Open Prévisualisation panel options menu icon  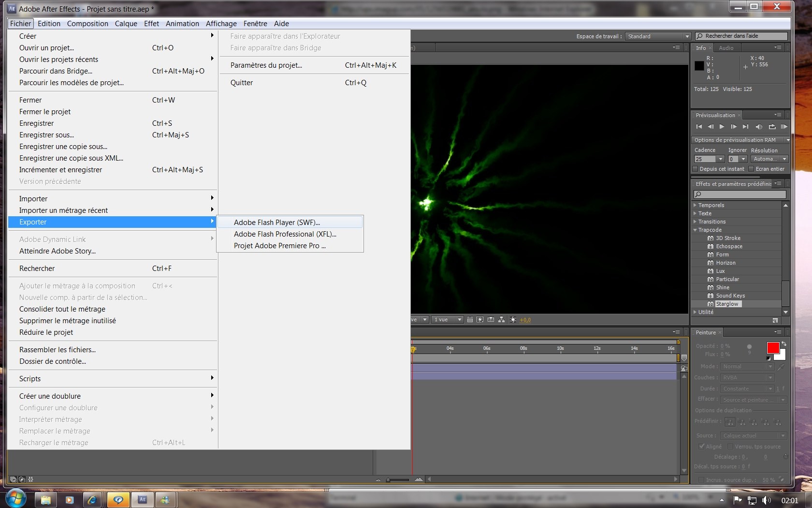coord(778,115)
